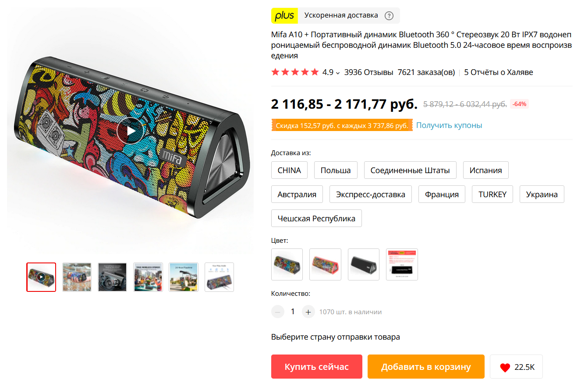Viewport: 588px width, 383px height.
Task: Select CHINA as shipping origin
Action: (289, 170)
